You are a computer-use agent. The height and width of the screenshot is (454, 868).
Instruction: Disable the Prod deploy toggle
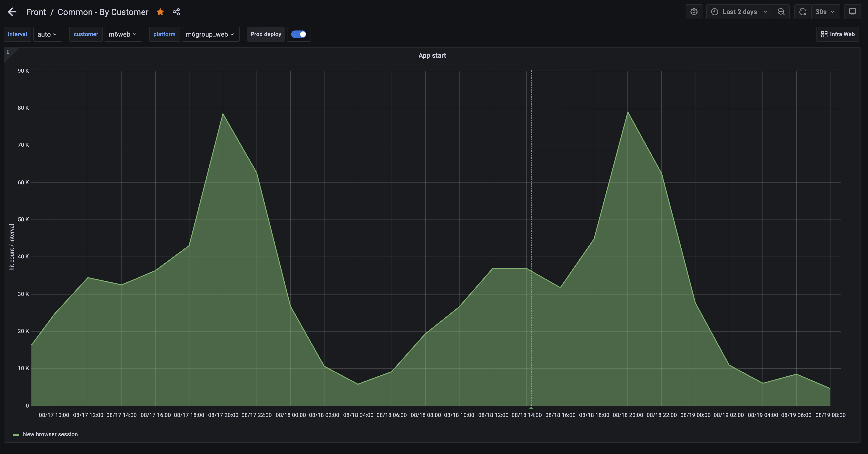click(298, 34)
